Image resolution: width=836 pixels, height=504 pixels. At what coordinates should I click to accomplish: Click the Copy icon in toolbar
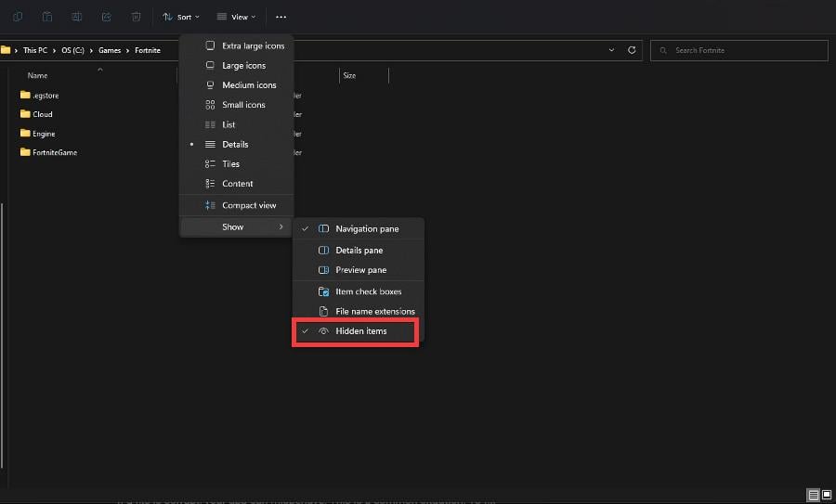[18, 17]
